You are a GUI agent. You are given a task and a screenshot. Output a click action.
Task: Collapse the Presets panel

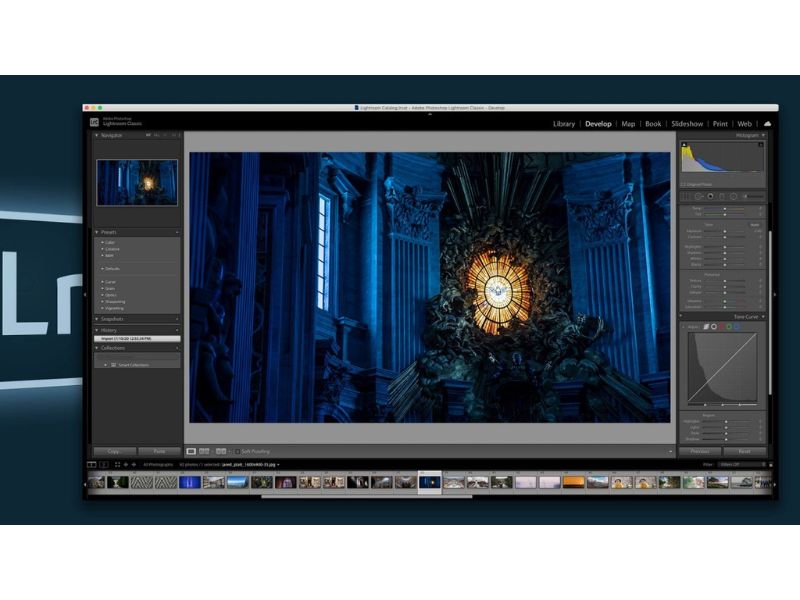(x=97, y=232)
